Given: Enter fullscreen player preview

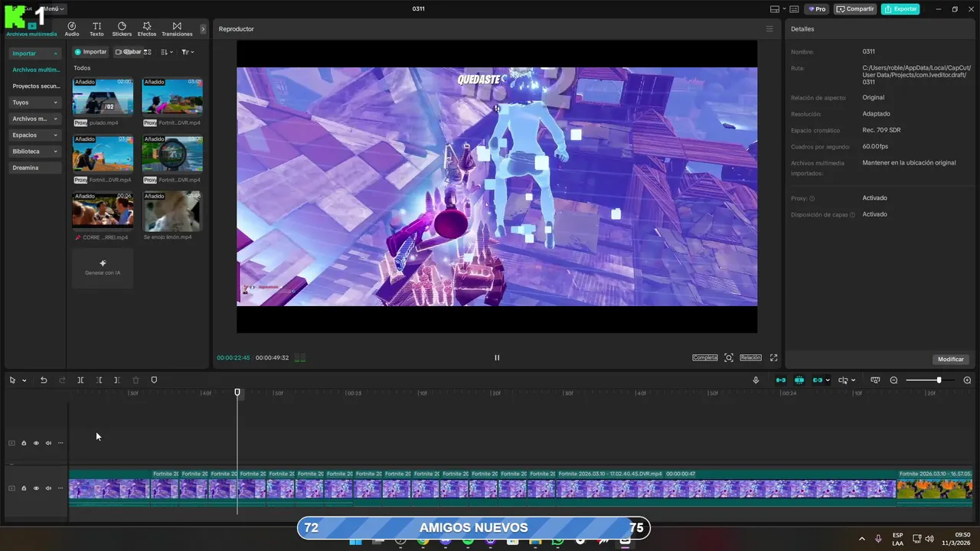Looking at the screenshot, I should click(x=773, y=357).
